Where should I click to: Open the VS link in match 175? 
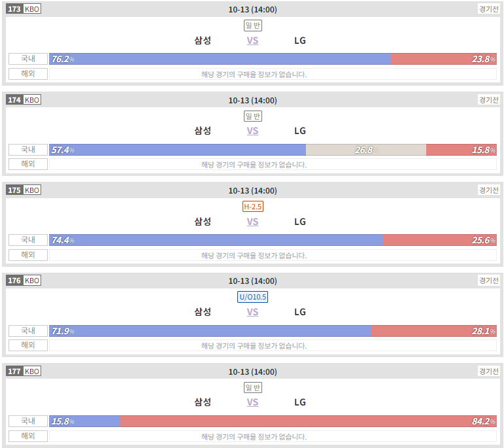coord(252,222)
